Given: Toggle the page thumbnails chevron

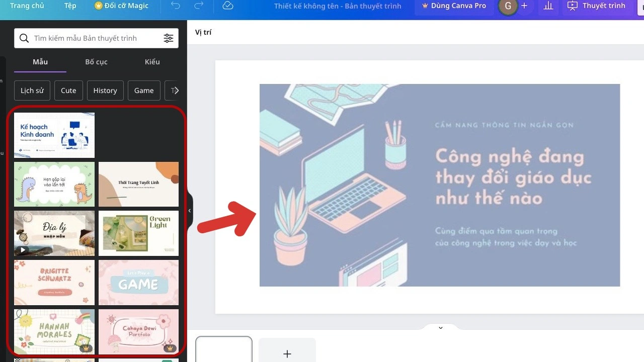Looking at the screenshot, I should pyautogui.click(x=441, y=328).
